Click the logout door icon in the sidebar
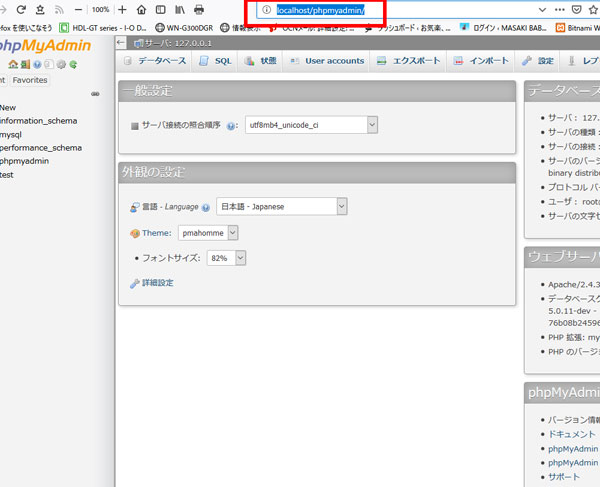The image size is (600, 487). click(25, 64)
